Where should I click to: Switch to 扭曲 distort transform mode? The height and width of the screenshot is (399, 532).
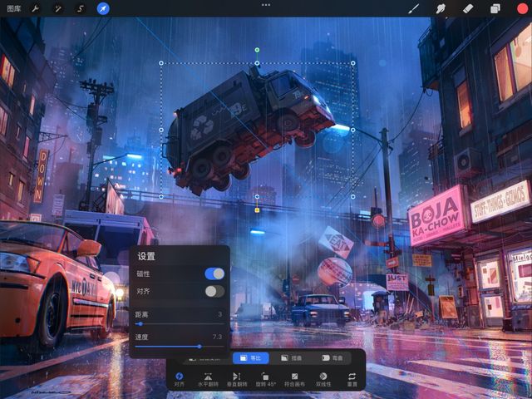click(292, 358)
